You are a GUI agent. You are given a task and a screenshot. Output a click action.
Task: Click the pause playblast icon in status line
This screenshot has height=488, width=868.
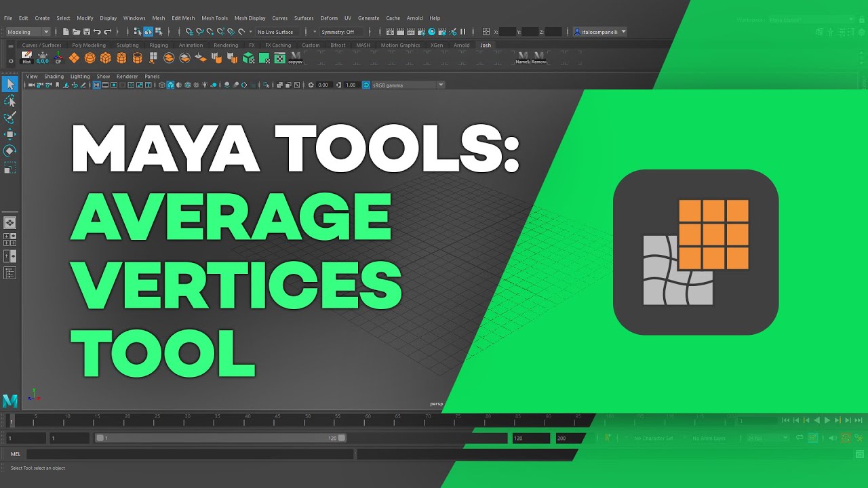point(463,32)
